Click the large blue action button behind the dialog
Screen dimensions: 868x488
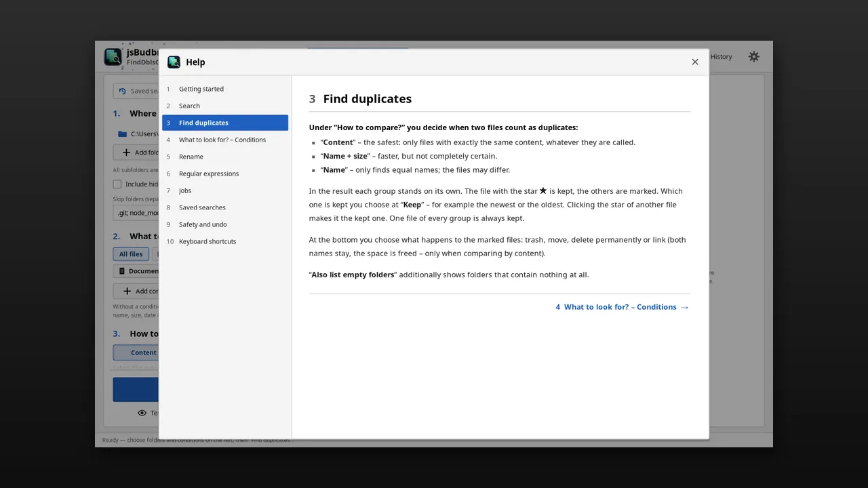(x=136, y=390)
